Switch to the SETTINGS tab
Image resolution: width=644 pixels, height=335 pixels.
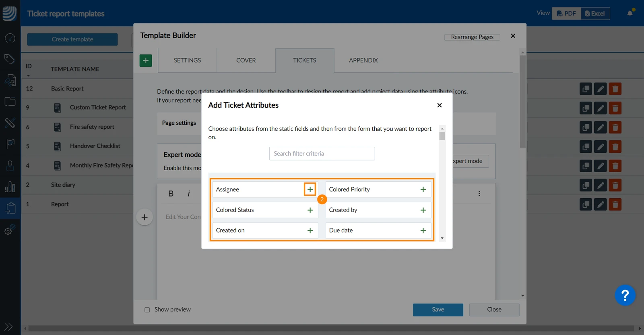187,60
